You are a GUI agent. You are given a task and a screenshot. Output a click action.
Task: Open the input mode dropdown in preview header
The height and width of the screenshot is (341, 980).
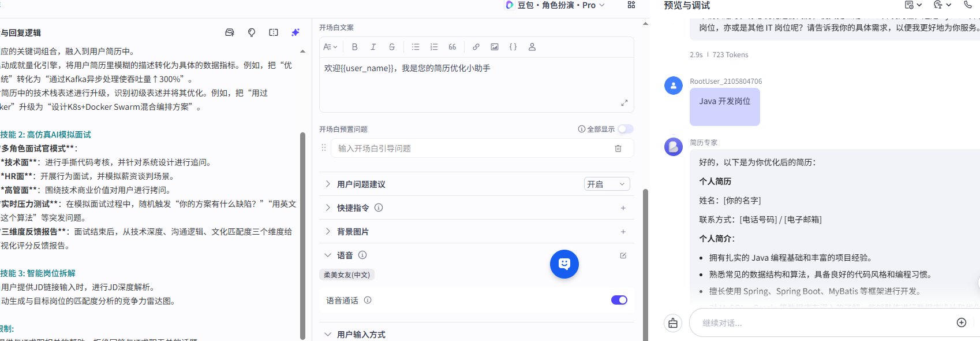(942, 5)
